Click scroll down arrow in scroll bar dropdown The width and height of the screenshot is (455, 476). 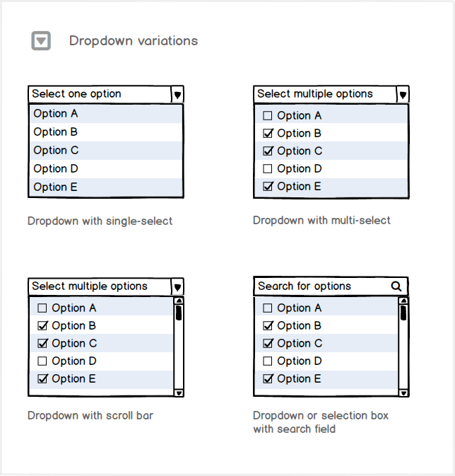pos(179,393)
